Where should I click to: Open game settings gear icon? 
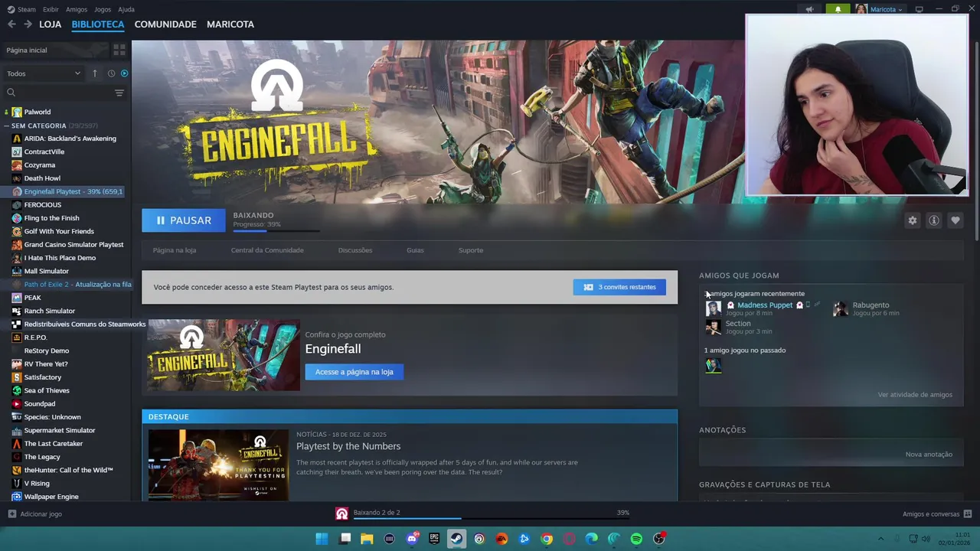click(x=913, y=220)
